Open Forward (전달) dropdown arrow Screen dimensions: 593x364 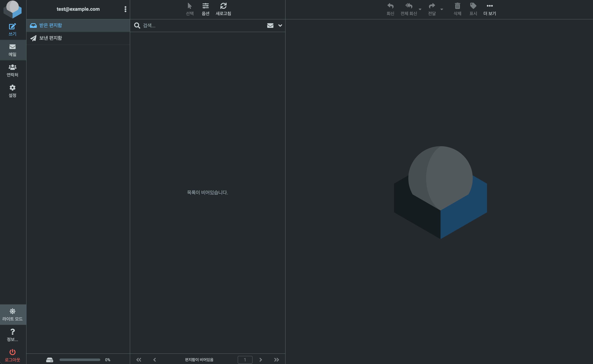[442, 9]
